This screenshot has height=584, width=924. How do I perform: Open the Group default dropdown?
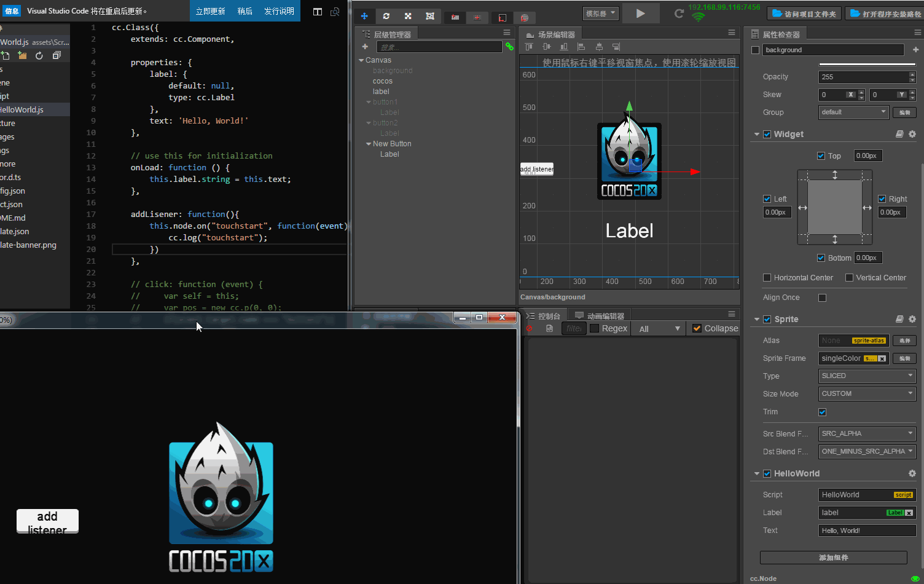853,112
